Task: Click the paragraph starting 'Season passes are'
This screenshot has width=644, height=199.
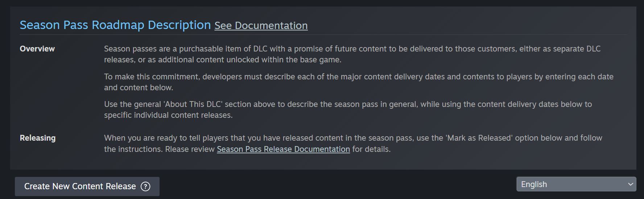Action: point(352,54)
